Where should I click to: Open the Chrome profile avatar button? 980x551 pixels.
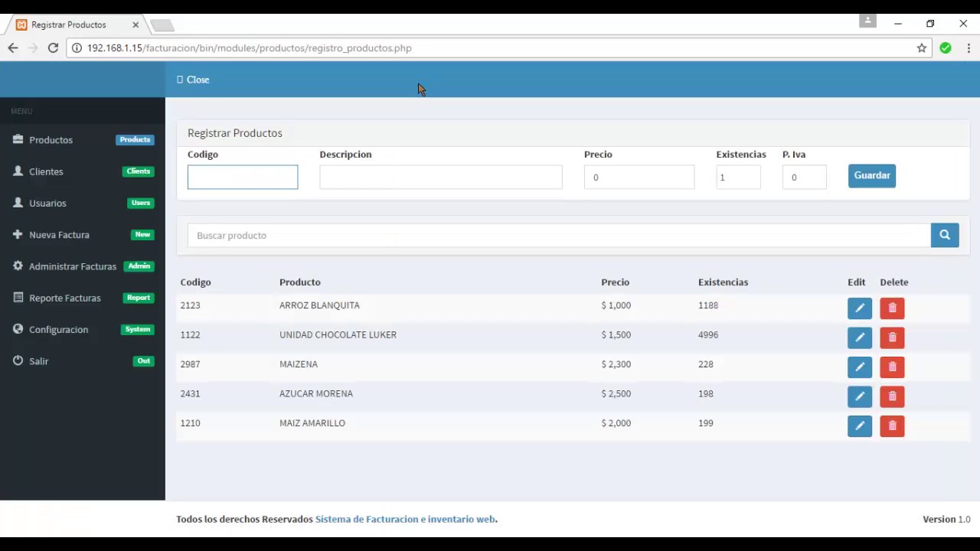[x=867, y=21]
